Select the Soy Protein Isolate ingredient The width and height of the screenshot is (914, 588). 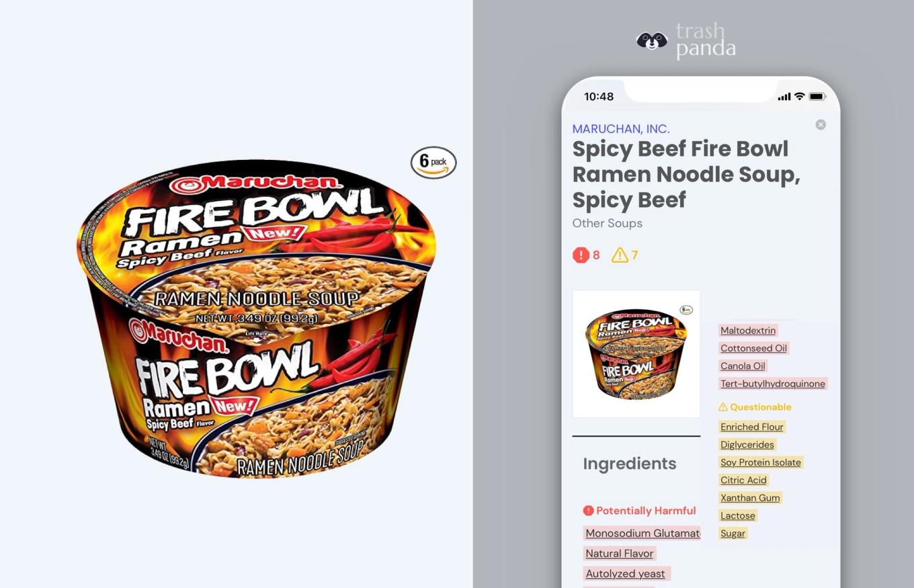point(761,462)
